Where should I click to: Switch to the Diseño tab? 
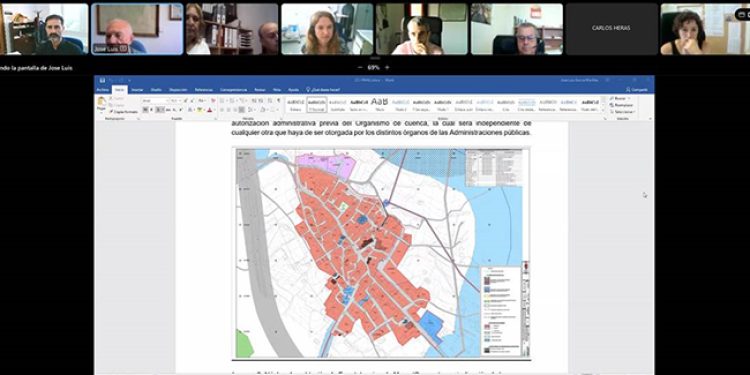[x=156, y=89]
